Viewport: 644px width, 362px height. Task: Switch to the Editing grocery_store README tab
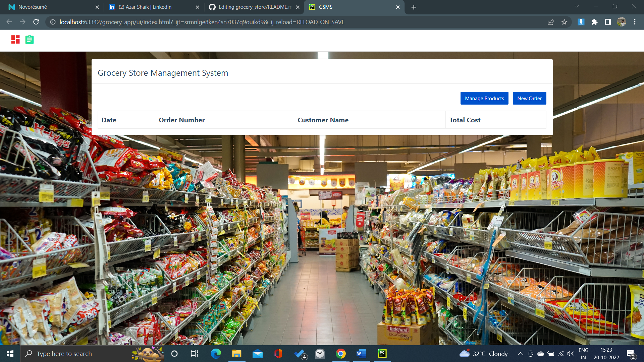(x=253, y=7)
